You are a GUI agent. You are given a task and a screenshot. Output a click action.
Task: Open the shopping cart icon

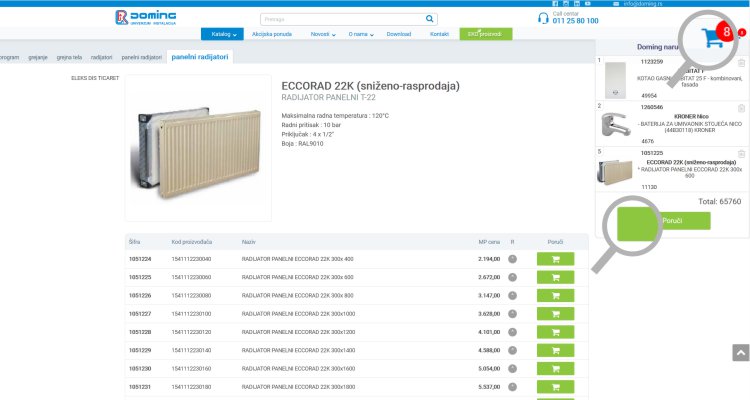pos(712,37)
